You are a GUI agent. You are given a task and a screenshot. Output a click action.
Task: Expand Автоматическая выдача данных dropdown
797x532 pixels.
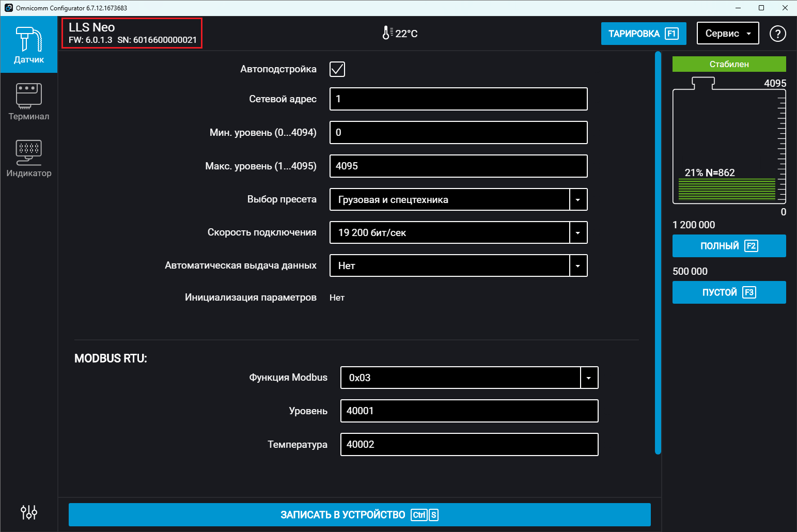(578, 266)
